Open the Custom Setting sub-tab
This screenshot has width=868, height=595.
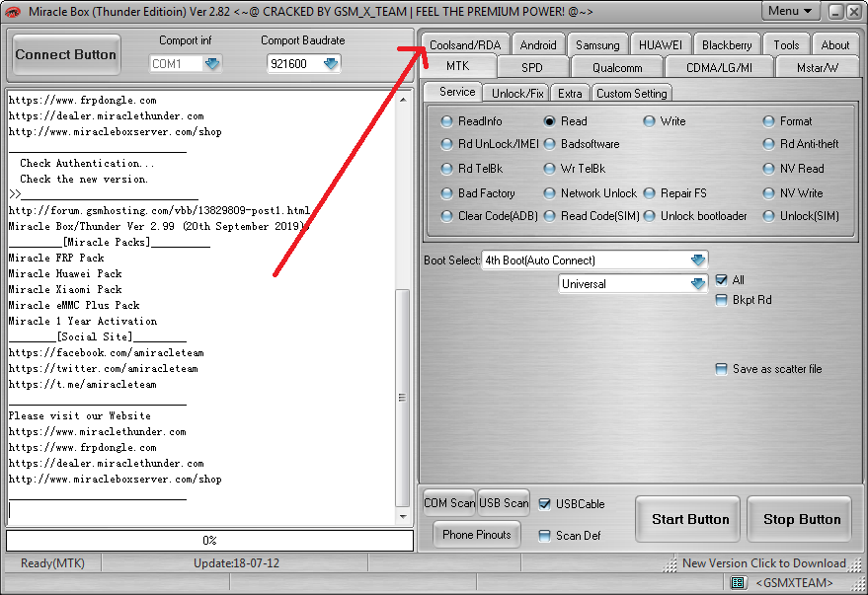click(x=632, y=94)
